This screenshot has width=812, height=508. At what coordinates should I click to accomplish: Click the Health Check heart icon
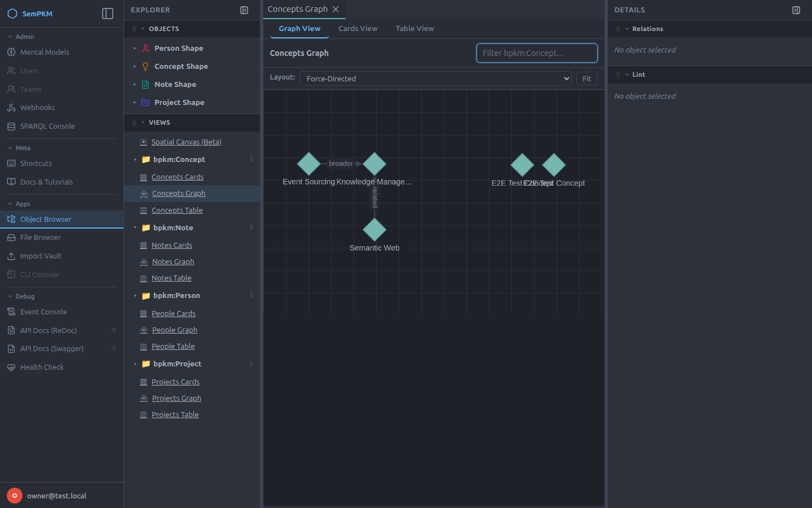click(11, 367)
